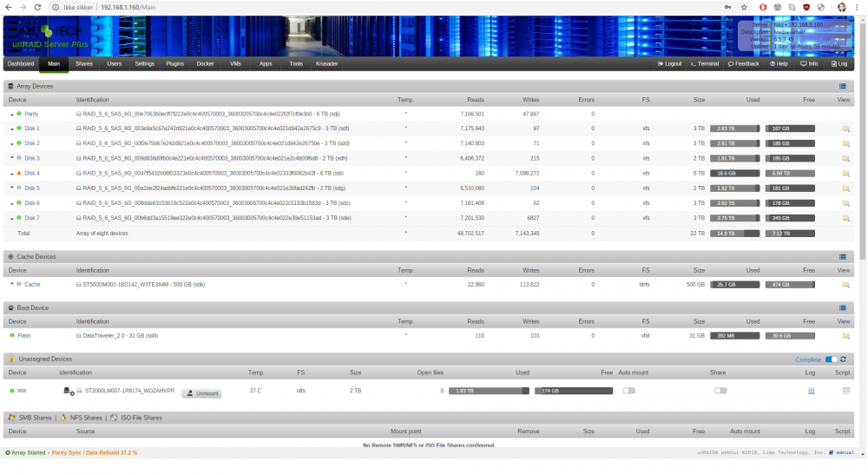Open the Cache device link
The width and height of the screenshot is (868, 475).
click(x=32, y=285)
